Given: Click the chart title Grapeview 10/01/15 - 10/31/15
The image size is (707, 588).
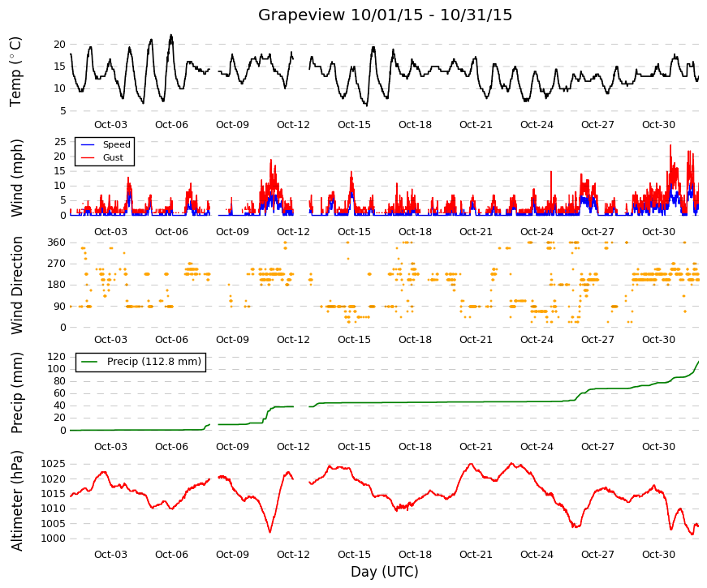Looking at the screenshot, I should pos(385,15).
